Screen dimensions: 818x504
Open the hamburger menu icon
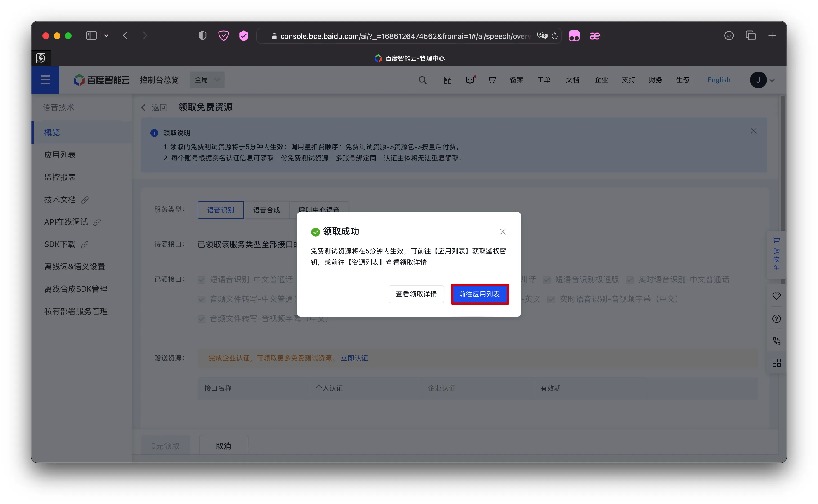(45, 80)
